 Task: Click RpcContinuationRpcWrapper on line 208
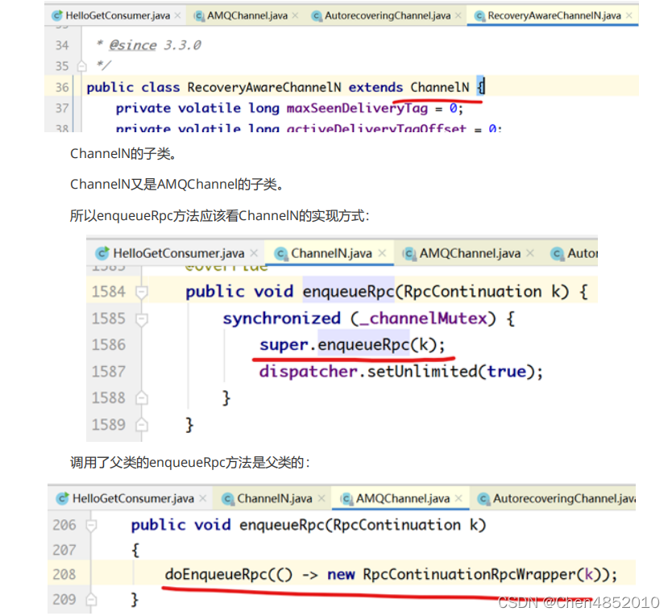(469, 574)
